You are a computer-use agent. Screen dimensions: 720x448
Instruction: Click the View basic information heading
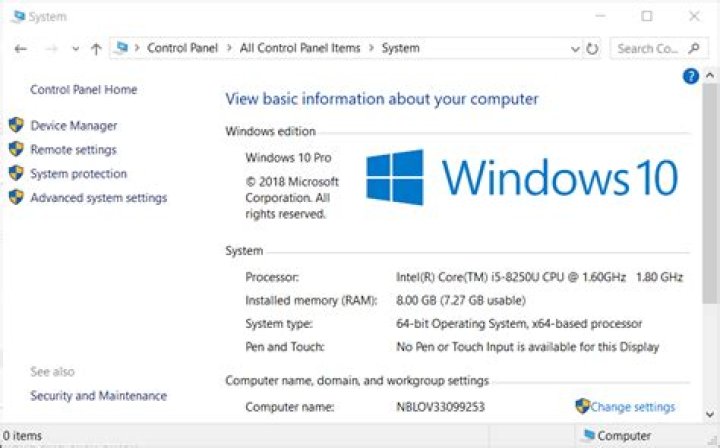pos(382,99)
